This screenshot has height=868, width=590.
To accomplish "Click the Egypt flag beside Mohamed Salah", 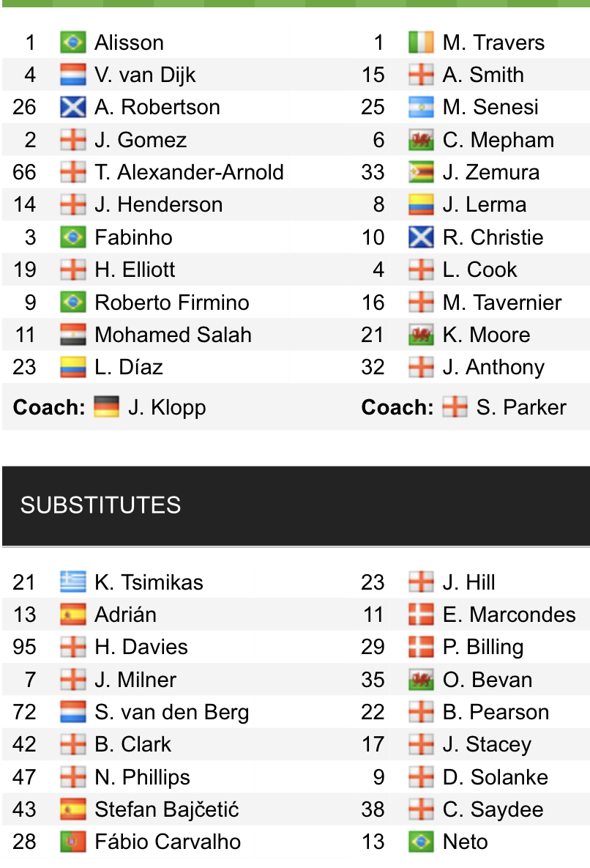I will [x=72, y=335].
